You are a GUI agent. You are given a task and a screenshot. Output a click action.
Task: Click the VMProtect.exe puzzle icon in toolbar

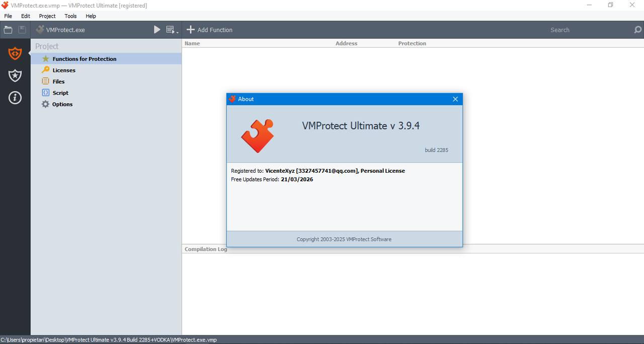(40, 30)
